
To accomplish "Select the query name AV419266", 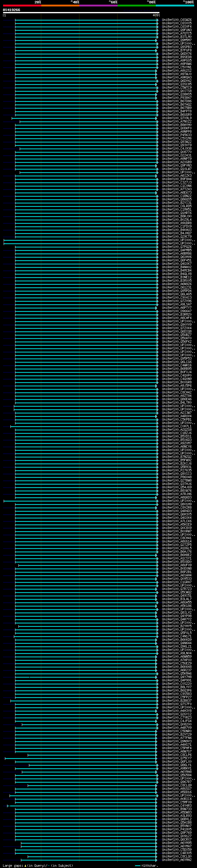I will click(11, 10).
